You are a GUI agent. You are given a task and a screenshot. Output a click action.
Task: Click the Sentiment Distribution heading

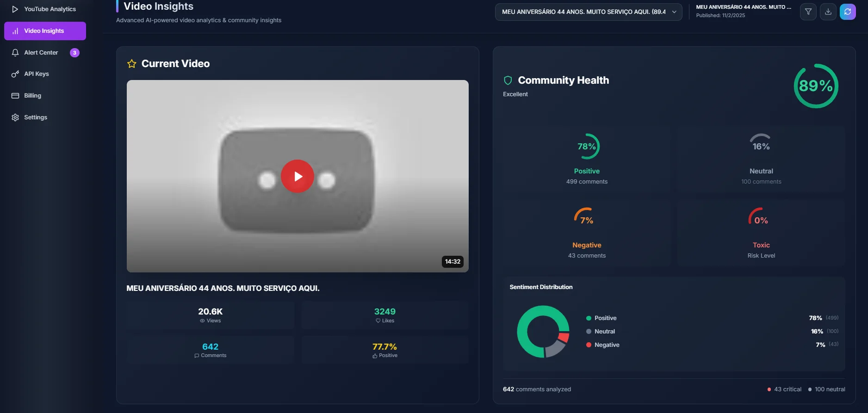(x=541, y=287)
